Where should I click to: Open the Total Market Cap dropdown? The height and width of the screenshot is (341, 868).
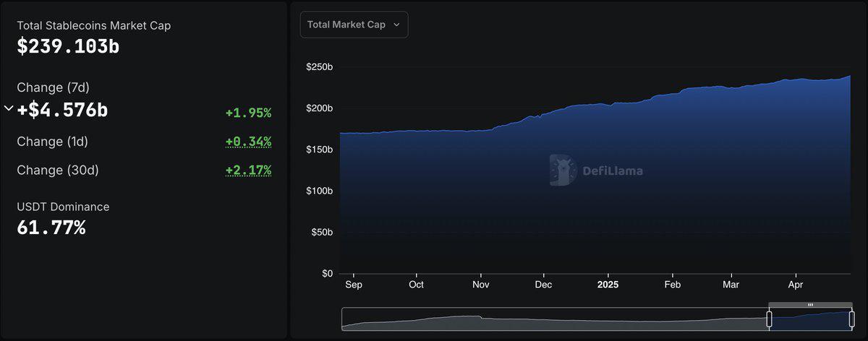point(354,25)
